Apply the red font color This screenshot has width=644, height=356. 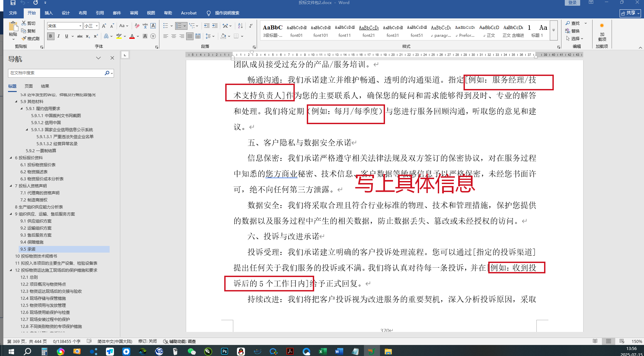point(132,36)
